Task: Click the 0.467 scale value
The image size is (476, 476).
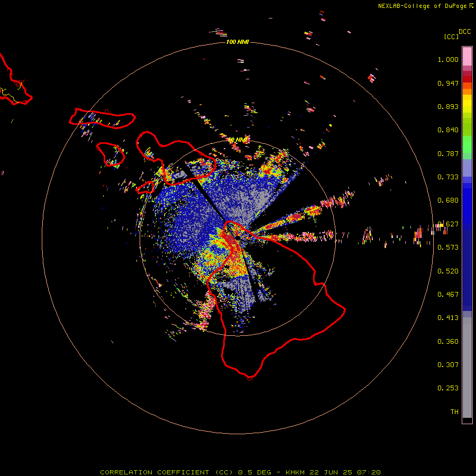Action: tap(448, 295)
